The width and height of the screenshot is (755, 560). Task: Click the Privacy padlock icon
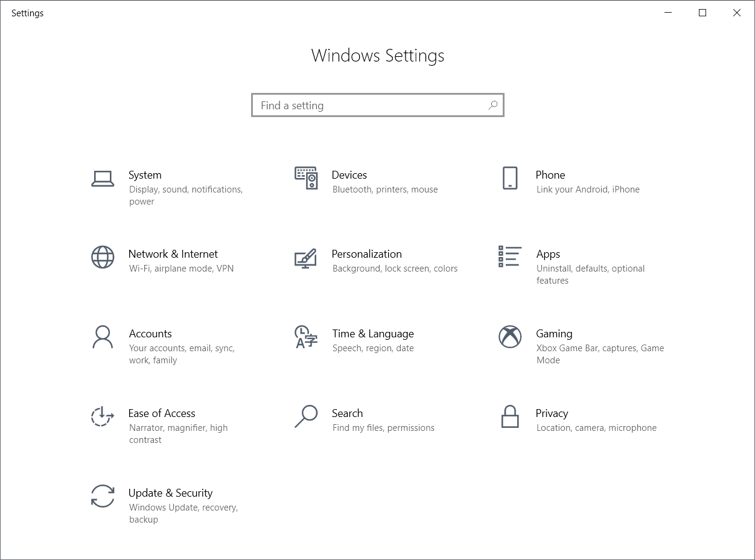[x=510, y=416]
